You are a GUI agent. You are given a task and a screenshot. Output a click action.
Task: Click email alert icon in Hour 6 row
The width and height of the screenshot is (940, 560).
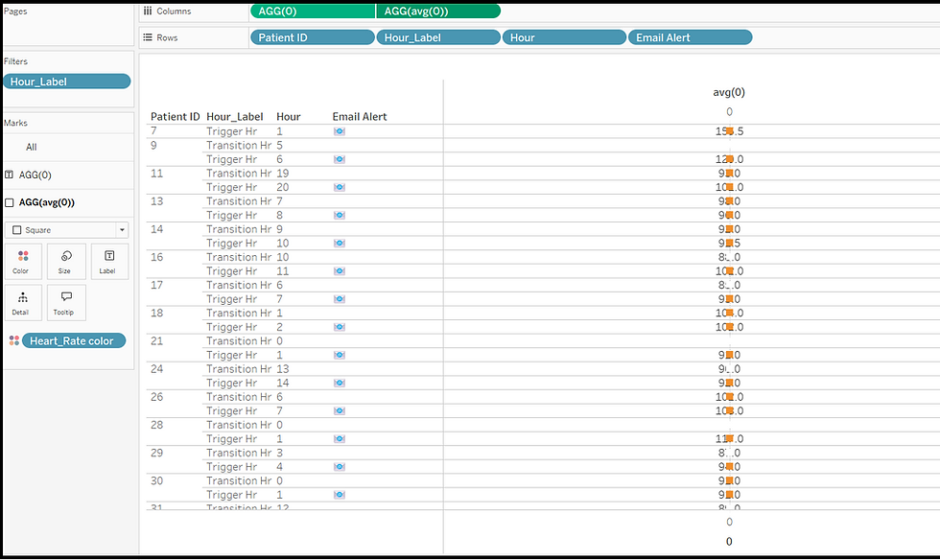340,159
